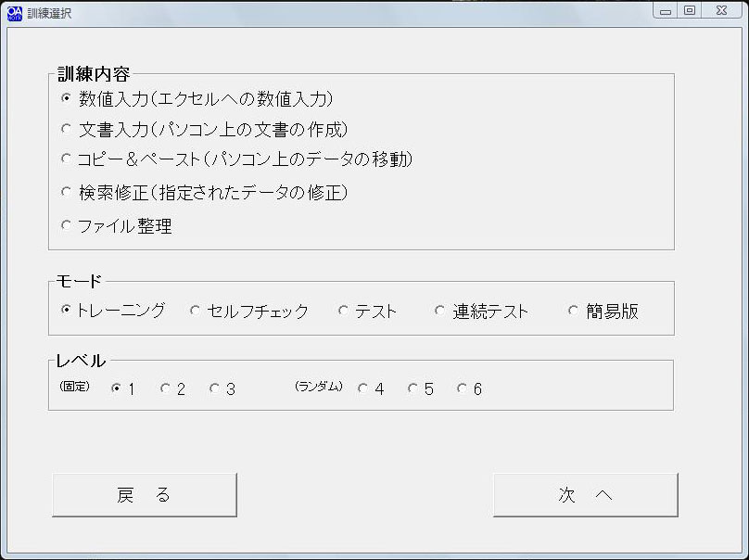Pick random level 4

coord(371,388)
